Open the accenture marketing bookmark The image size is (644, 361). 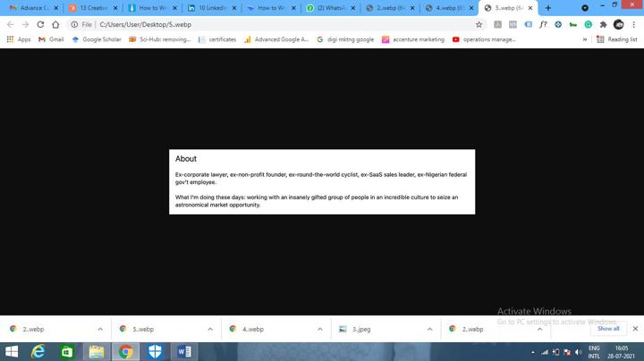pyautogui.click(x=413, y=39)
